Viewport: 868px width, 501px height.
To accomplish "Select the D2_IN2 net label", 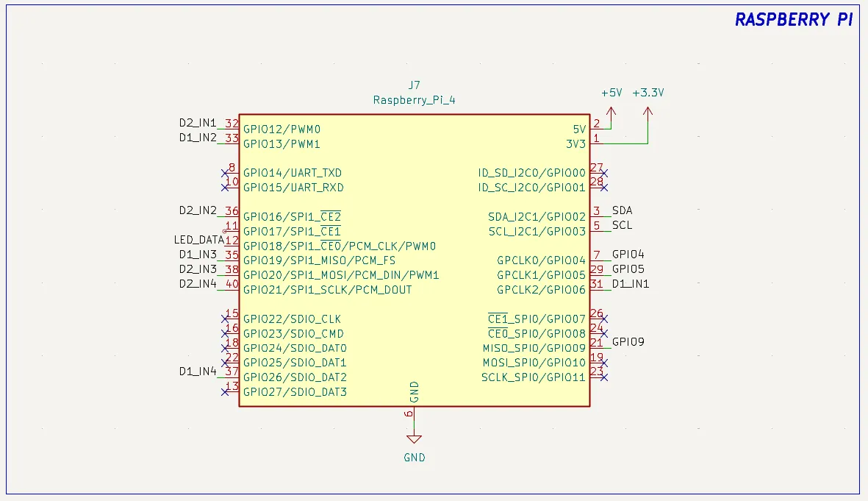I will 198,210.
